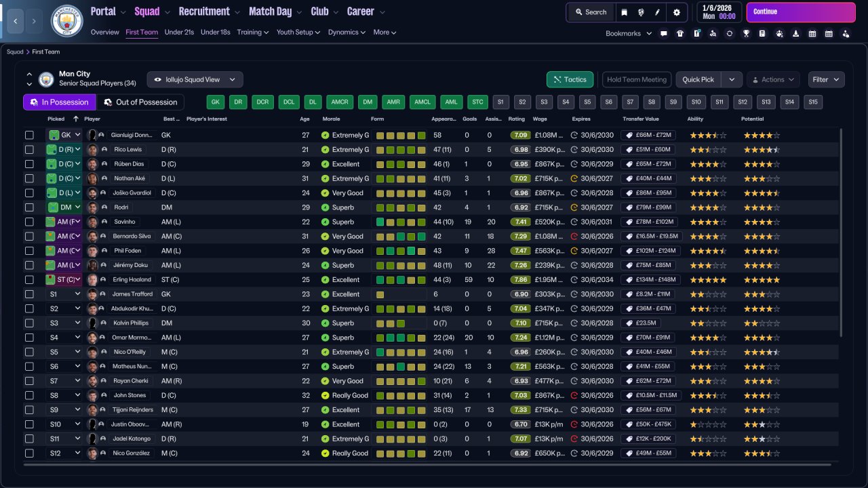Open the Filter dropdown
Image resolution: width=868 pixels, height=488 pixels.
tap(826, 79)
